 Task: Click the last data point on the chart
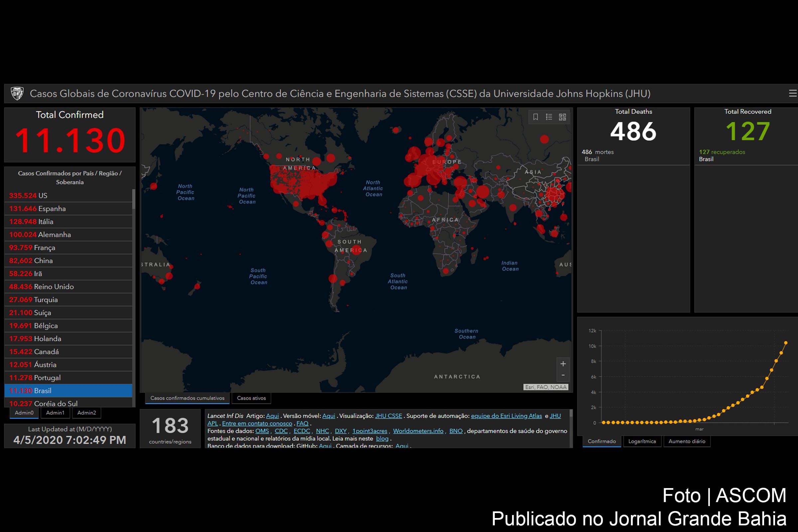pyautogui.click(x=786, y=343)
